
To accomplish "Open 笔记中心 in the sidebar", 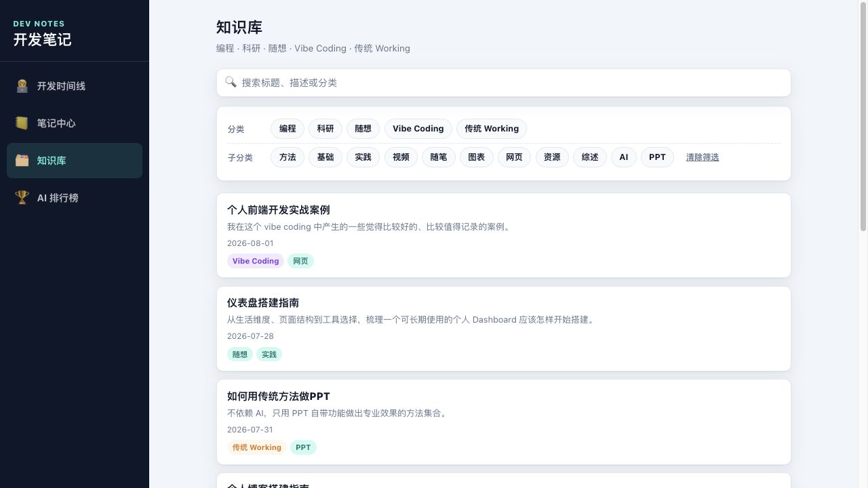I will tap(75, 123).
